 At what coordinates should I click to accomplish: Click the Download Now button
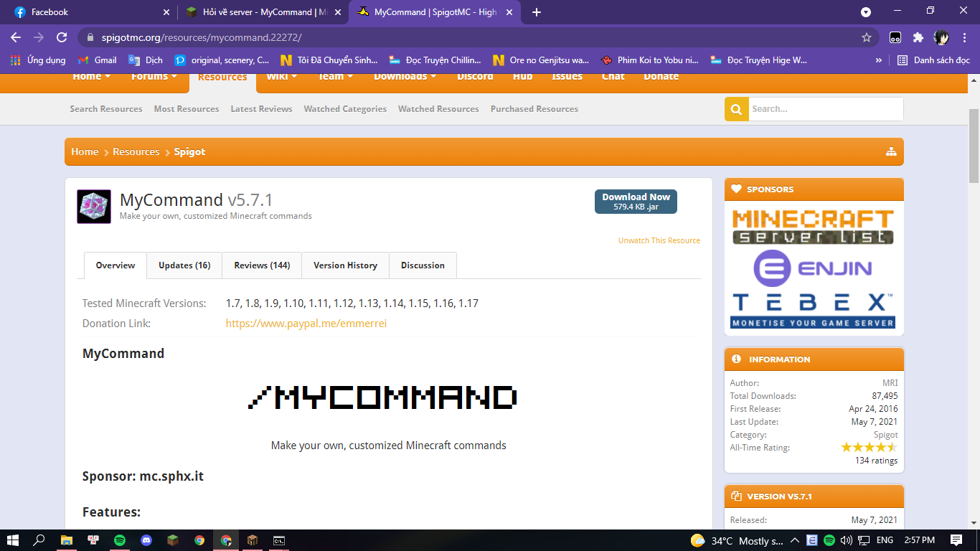pos(636,202)
